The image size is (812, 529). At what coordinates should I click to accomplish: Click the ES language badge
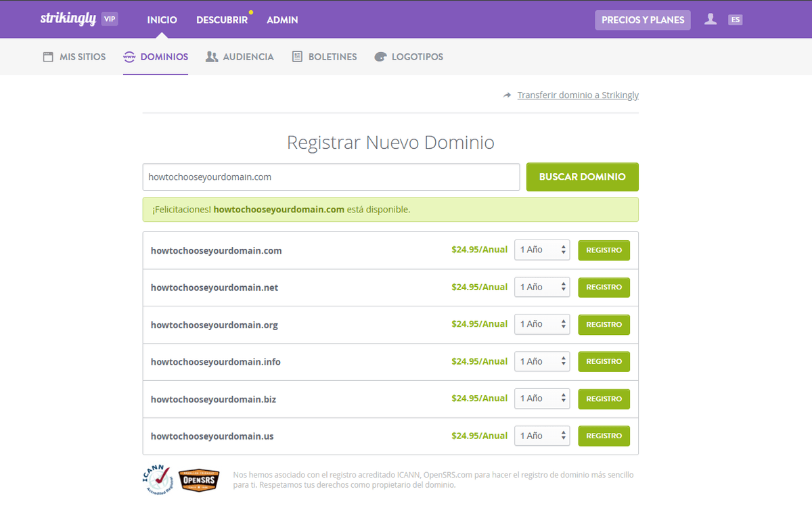click(x=736, y=19)
